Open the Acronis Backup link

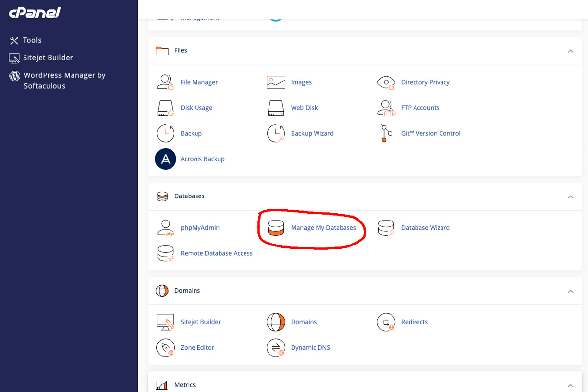pos(202,159)
